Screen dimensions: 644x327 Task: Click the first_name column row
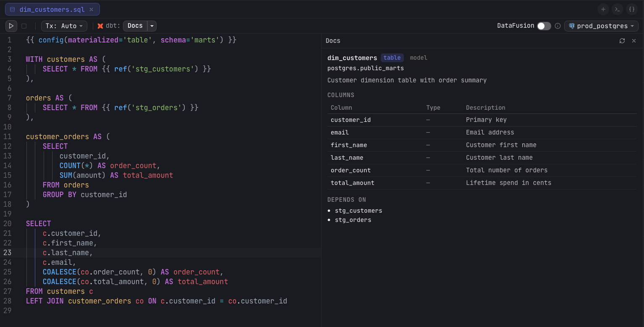482,145
